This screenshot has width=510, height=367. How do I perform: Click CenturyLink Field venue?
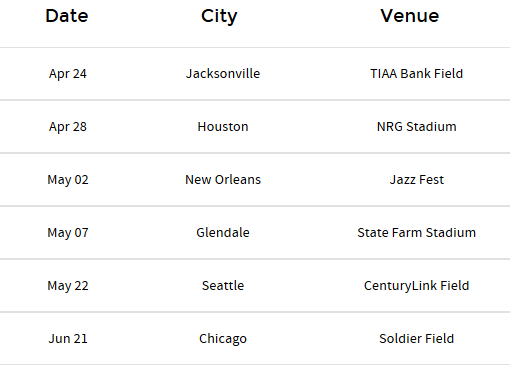417,286
